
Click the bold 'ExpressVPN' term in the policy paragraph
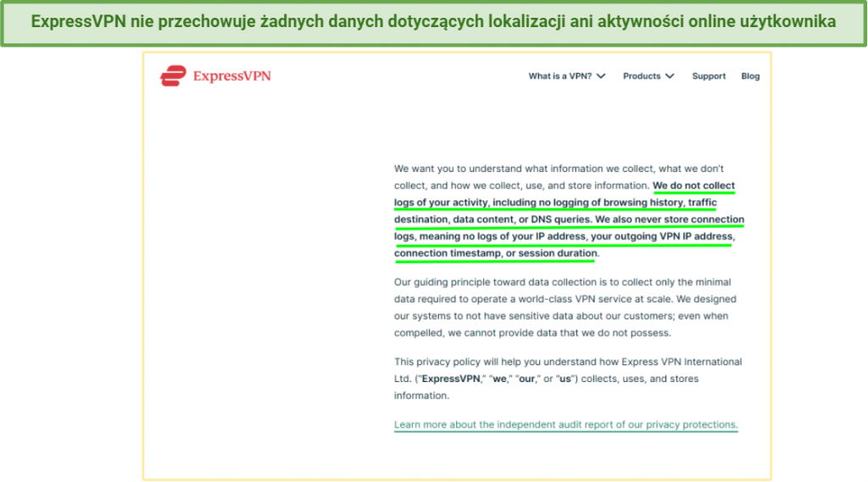click(x=451, y=379)
